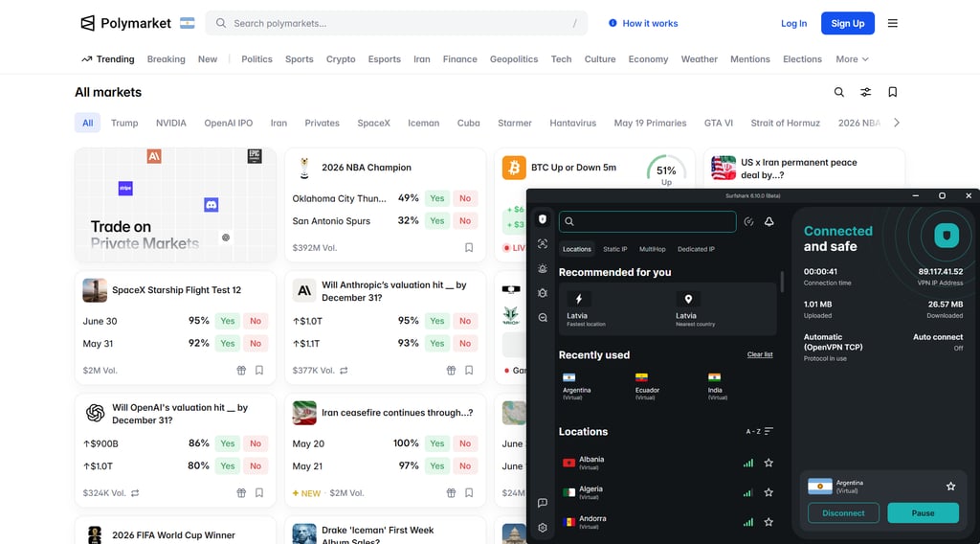Select the NVIDIA topic chip

171,123
